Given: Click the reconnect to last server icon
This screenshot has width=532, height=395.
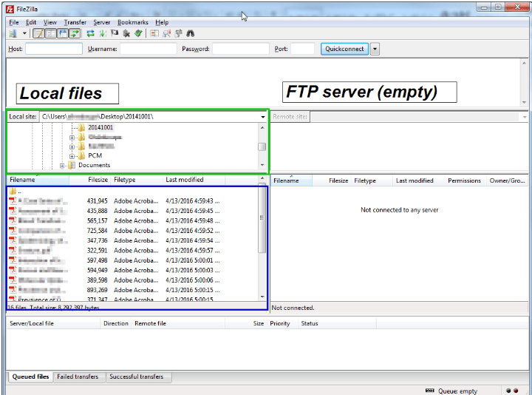Looking at the screenshot, I should (138, 33).
